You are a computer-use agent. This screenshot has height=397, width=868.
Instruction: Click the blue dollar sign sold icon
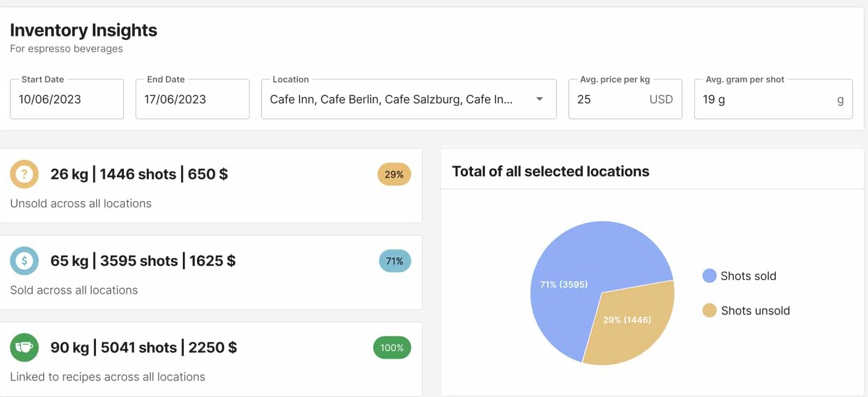(x=24, y=261)
